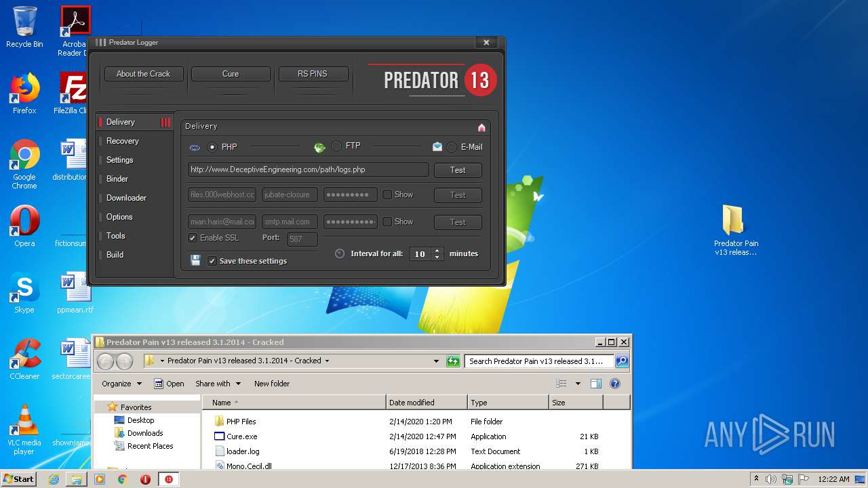Image resolution: width=868 pixels, height=488 pixels.
Task: Switch to the Options section
Action: (119, 217)
